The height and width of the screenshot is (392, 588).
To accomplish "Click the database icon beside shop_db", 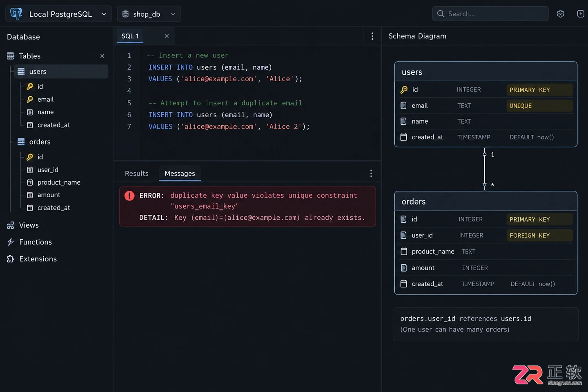I will tap(125, 14).
